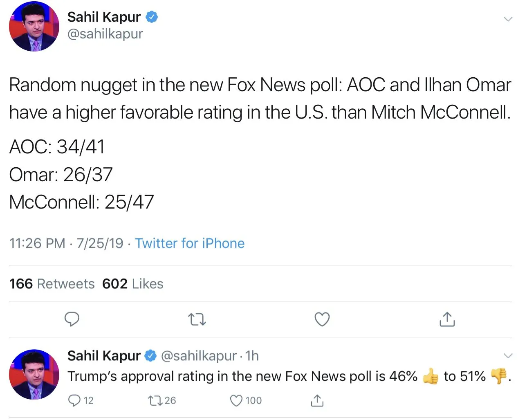Share the Trump approval rating tweet
518x420 pixels.
click(x=317, y=400)
